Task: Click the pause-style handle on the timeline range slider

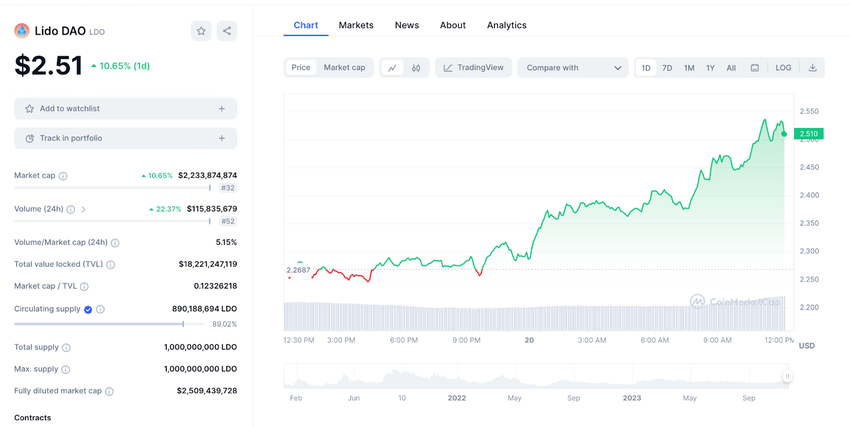Action: coord(787,376)
